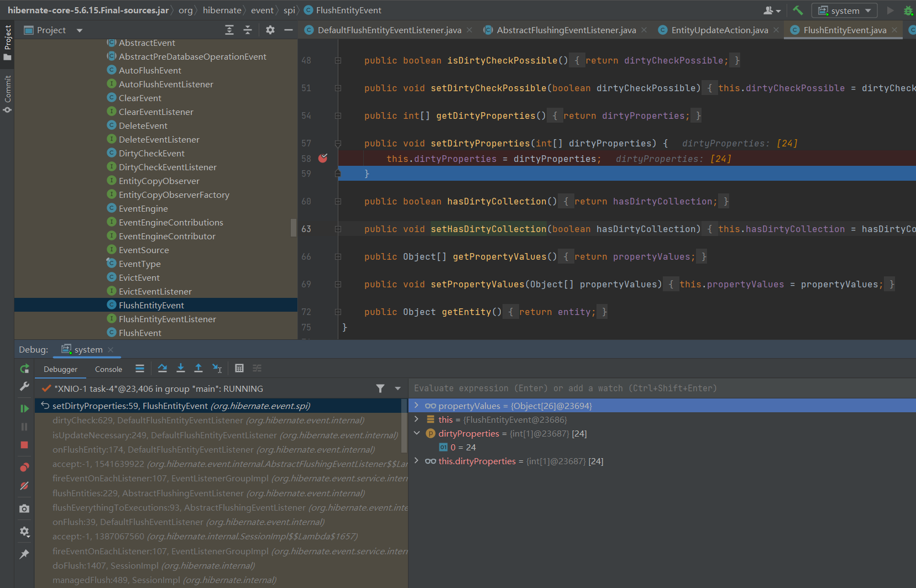The height and width of the screenshot is (588, 916).
Task: Open View Breakpoints icon
Action: pos(24,468)
